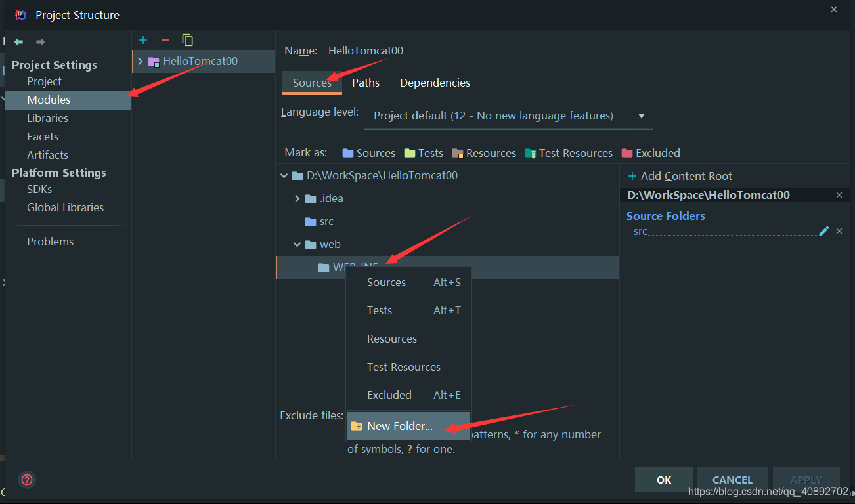
Task: Switch to the Dependencies tab
Action: tap(435, 83)
